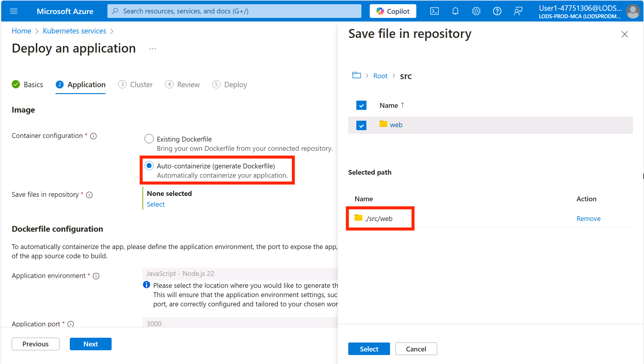Viewport: 644px width, 364px height.
Task: Click the Previous button
Action: click(36, 344)
